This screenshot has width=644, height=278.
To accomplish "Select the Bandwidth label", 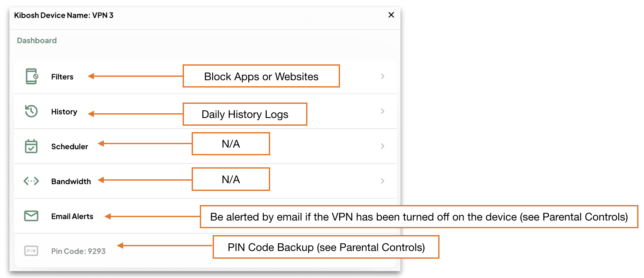I will point(71,181).
